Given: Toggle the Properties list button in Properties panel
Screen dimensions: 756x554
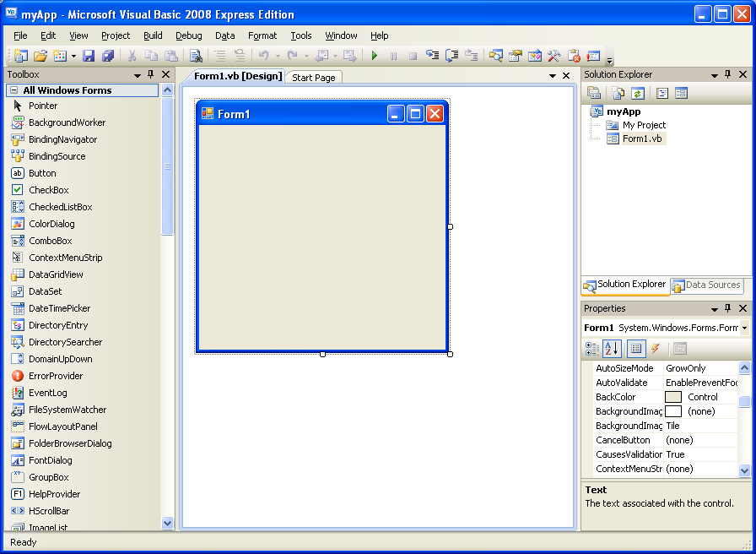Looking at the screenshot, I should [x=636, y=349].
